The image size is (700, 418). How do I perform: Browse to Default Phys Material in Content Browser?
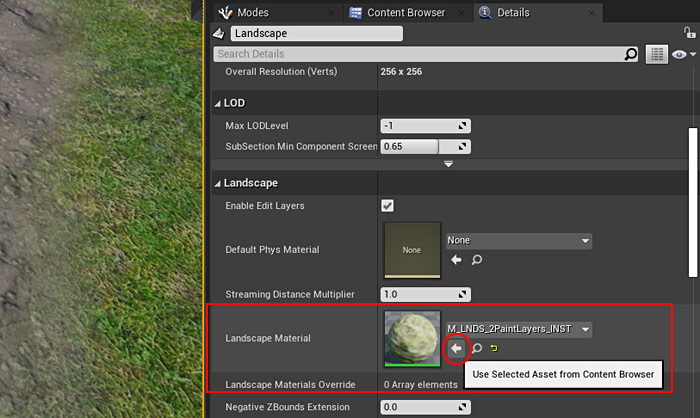click(476, 260)
